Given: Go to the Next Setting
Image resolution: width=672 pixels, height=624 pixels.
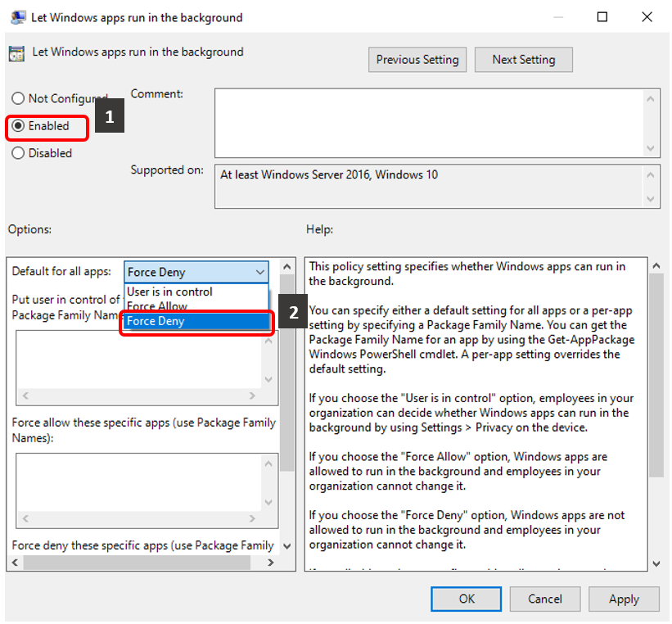Looking at the screenshot, I should (523, 60).
